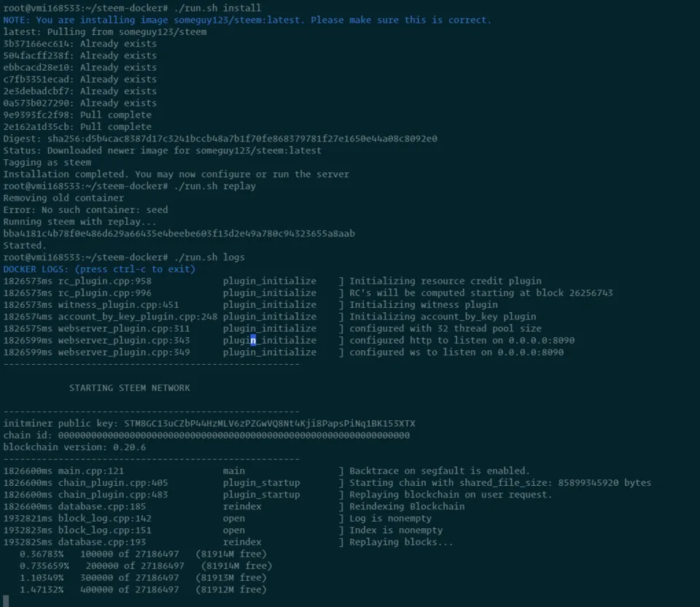
Task: Click layer line 'c7fb3351ecad: Already exists'
Action: point(80,80)
